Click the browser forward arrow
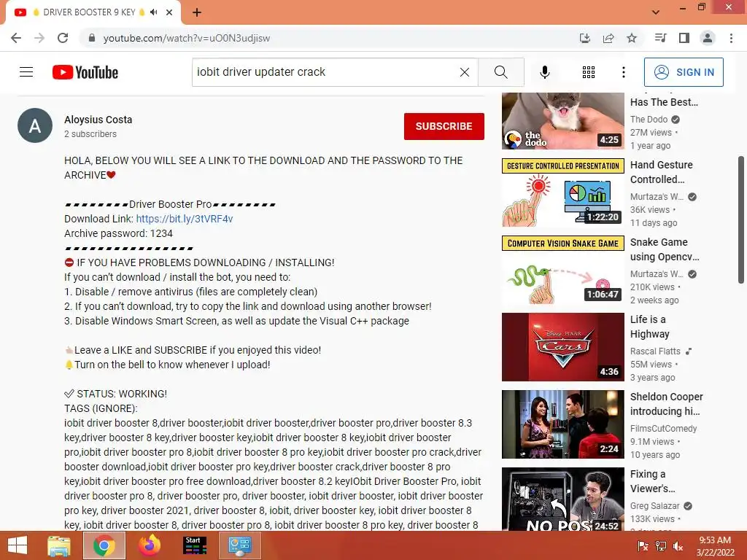This screenshot has height=560, width=747. point(39,38)
